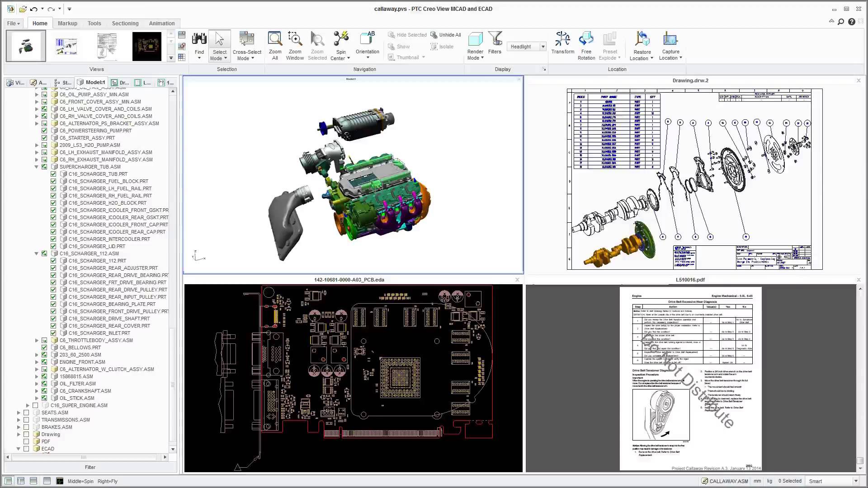Image resolution: width=868 pixels, height=488 pixels.
Task: Toggle C16_SCHARGER_INTERCOOLER.PRT checkbox
Action: coord(53,239)
